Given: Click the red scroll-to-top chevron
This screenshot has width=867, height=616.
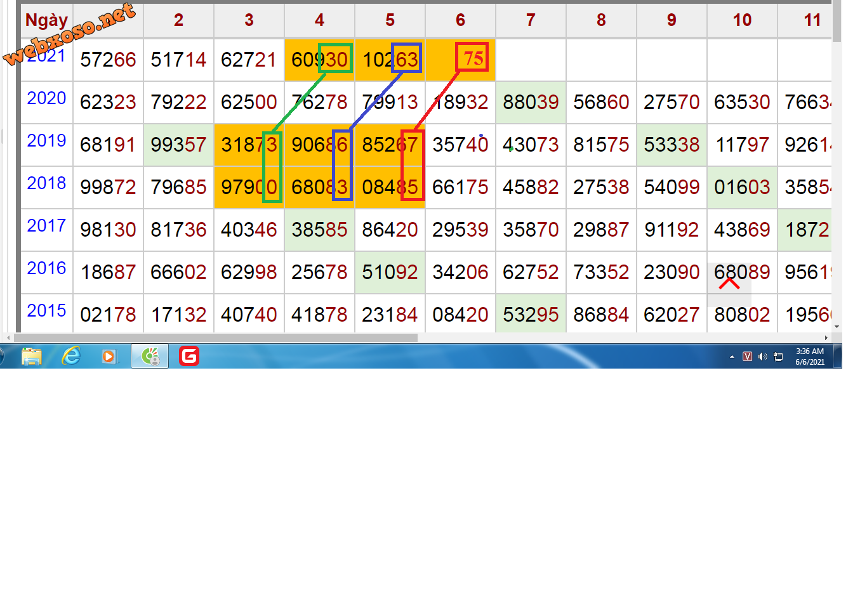Looking at the screenshot, I should (729, 284).
